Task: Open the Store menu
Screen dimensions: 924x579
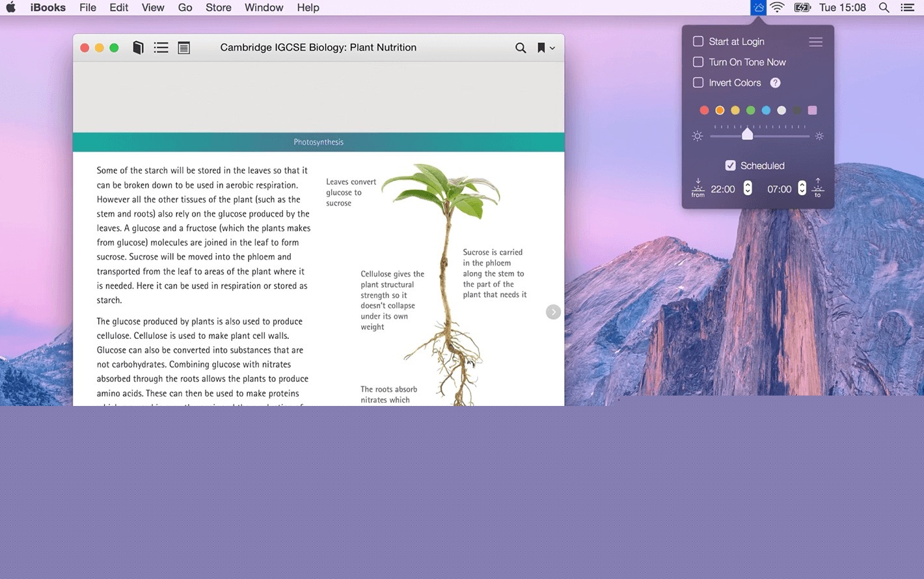Action: coord(218,8)
